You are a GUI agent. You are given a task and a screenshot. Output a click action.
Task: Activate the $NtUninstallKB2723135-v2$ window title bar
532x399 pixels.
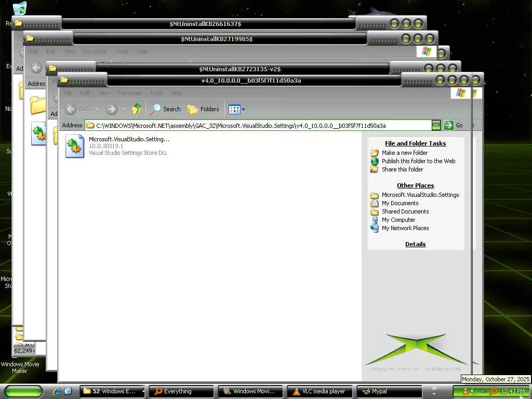pyautogui.click(x=240, y=69)
